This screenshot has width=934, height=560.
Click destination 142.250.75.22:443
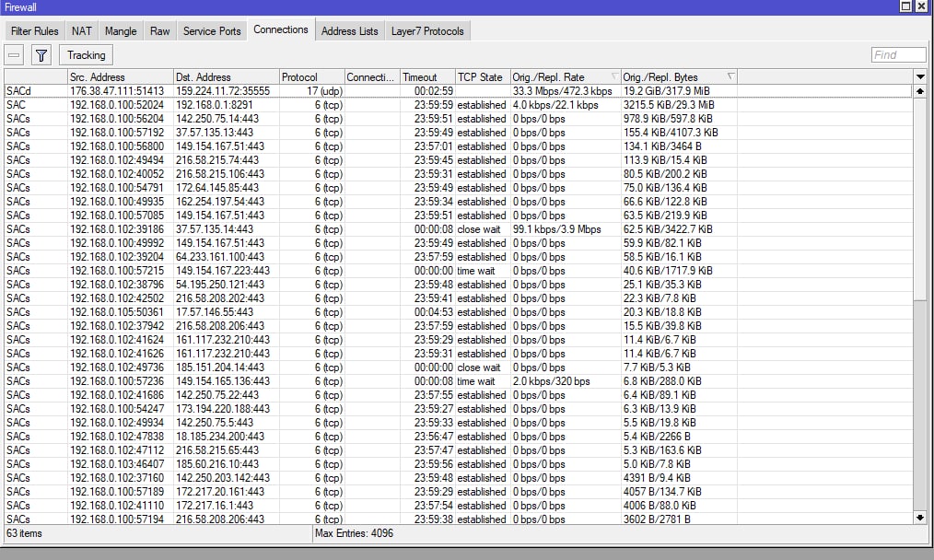pos(216,395)
